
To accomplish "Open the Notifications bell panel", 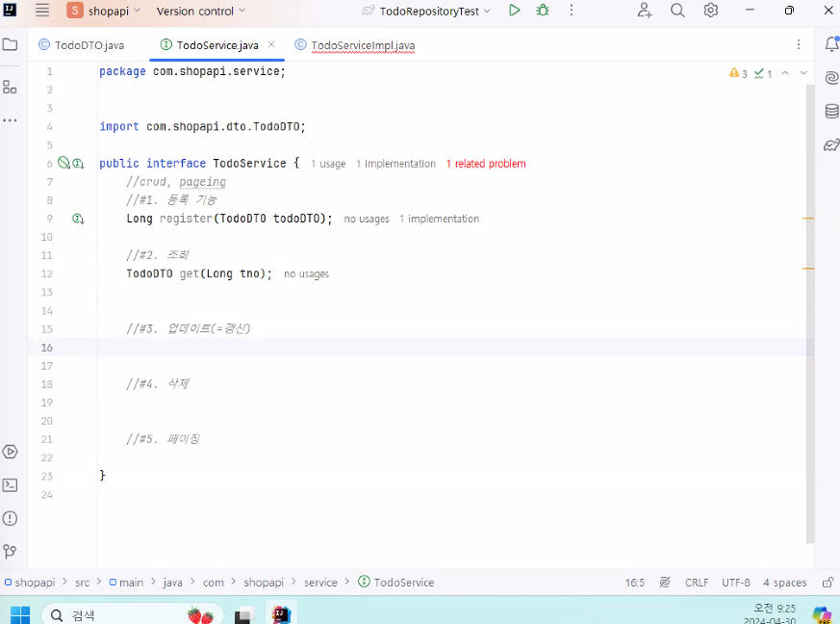I will click(833, 42).
